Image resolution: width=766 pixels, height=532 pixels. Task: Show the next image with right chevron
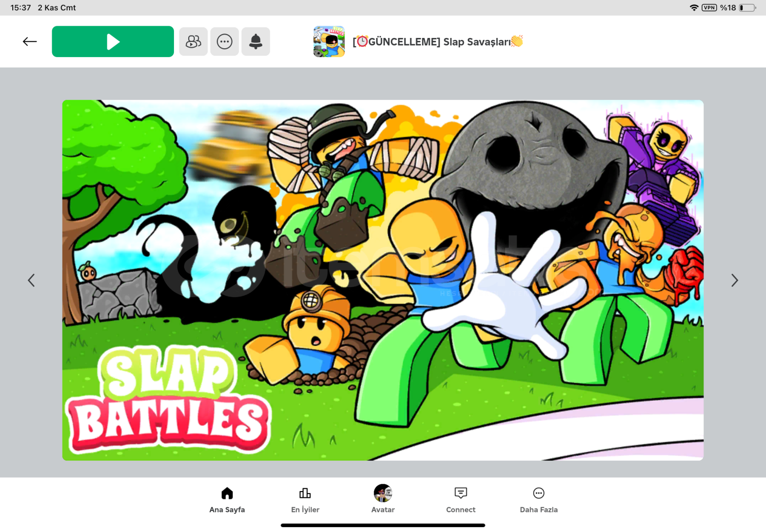pyautogui.click(x=734, y=280)
